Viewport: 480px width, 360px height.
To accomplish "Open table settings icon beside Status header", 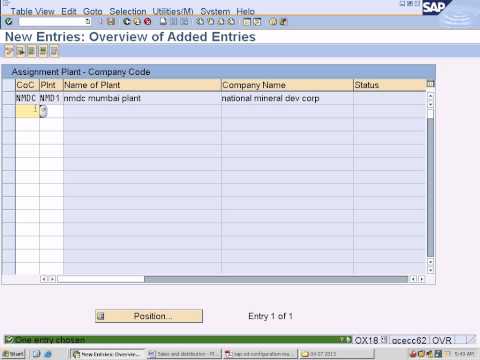I will click(431, 84).
